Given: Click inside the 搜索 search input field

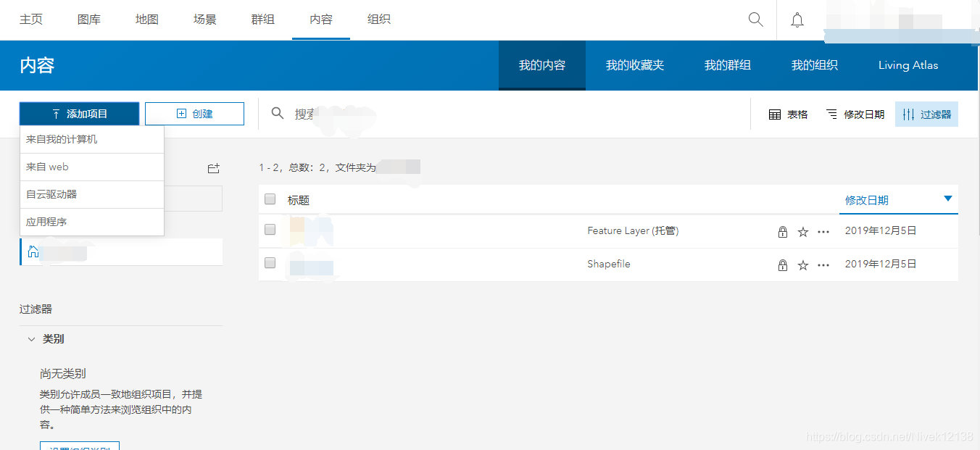Looking at the screenshot, I should 362,114.
